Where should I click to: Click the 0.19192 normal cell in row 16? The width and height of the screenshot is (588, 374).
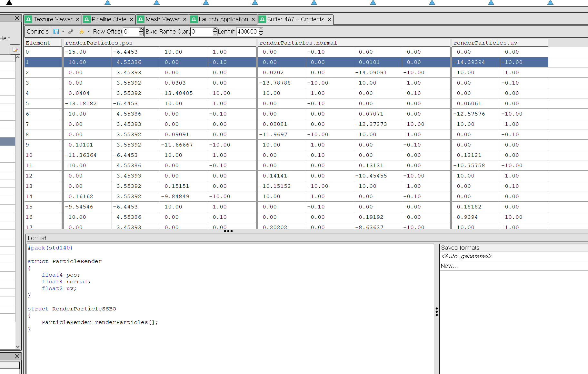point(378,217)
